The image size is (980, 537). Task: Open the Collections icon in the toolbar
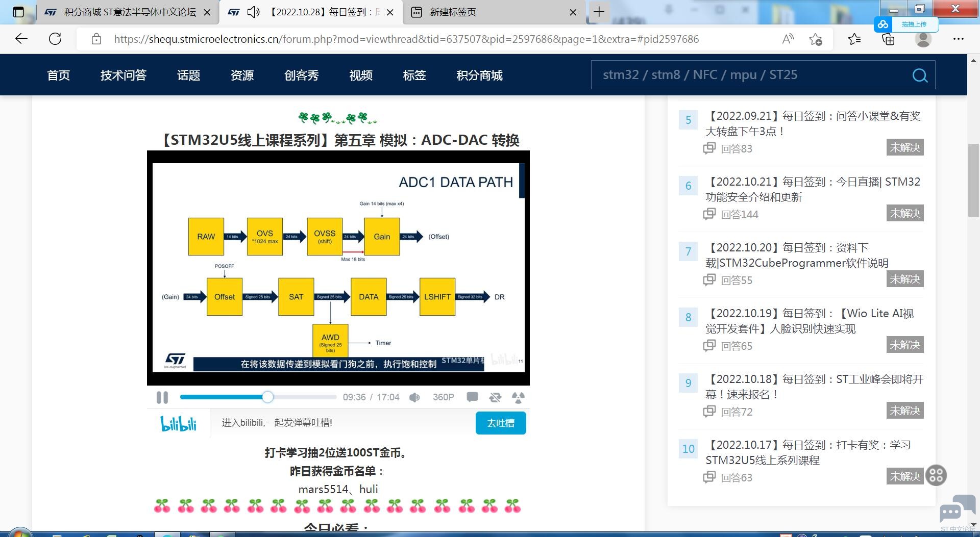(888, 39)
